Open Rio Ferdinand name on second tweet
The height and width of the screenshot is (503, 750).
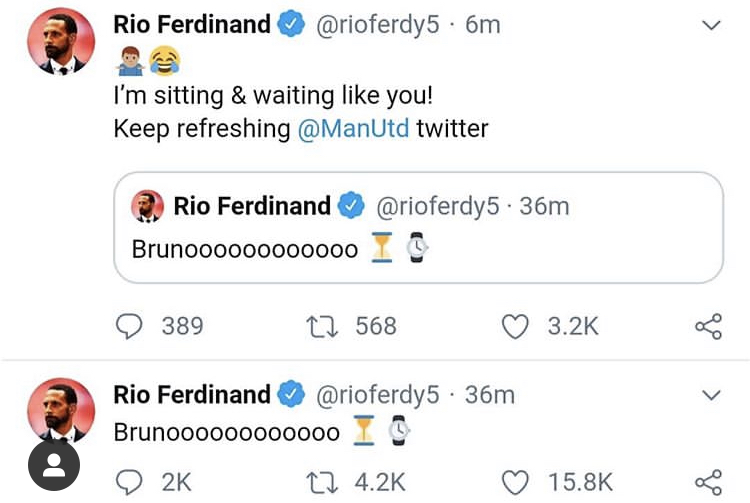(192, 394)
